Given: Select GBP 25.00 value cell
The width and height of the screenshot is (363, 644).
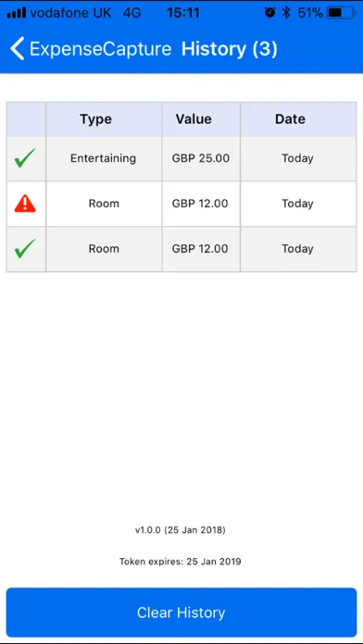Looking at the screenshot, I should click(201, 158).
